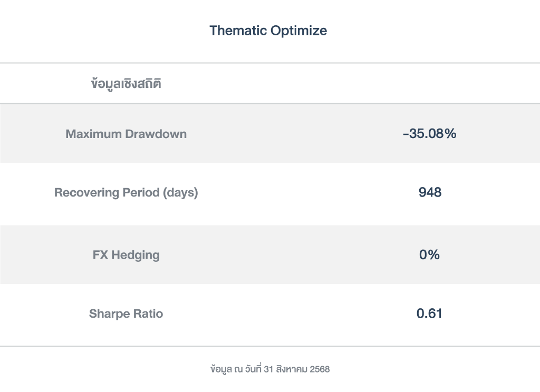Select the -35.08% drawdown value
This screenshot has width=540, height=392.
[429, 134]
